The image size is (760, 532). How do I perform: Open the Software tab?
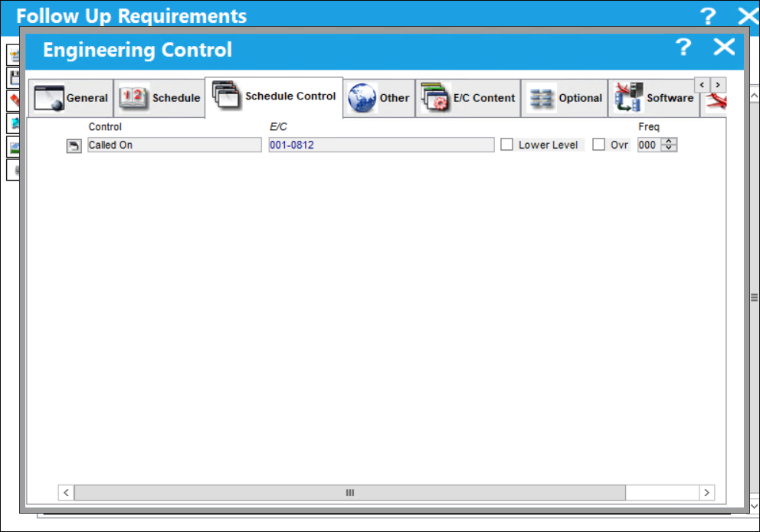point(654,98)
